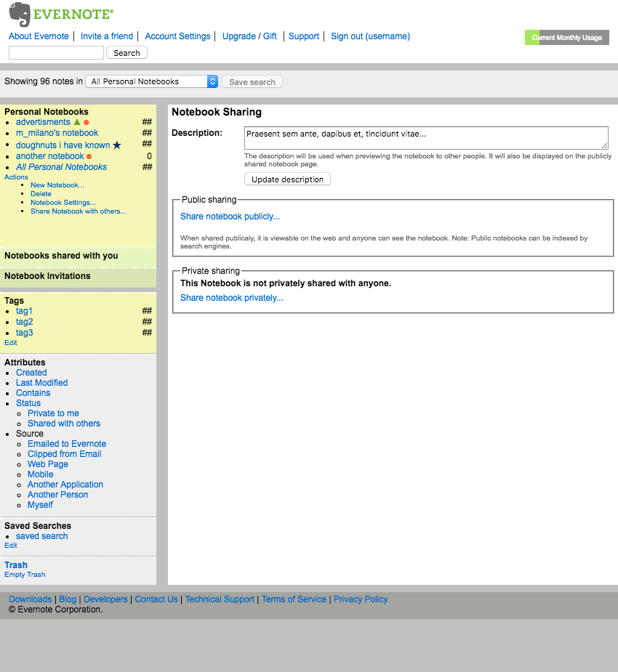The image size is (618, 672).
Task: Select Private to me status
Action: coord(53,413)
